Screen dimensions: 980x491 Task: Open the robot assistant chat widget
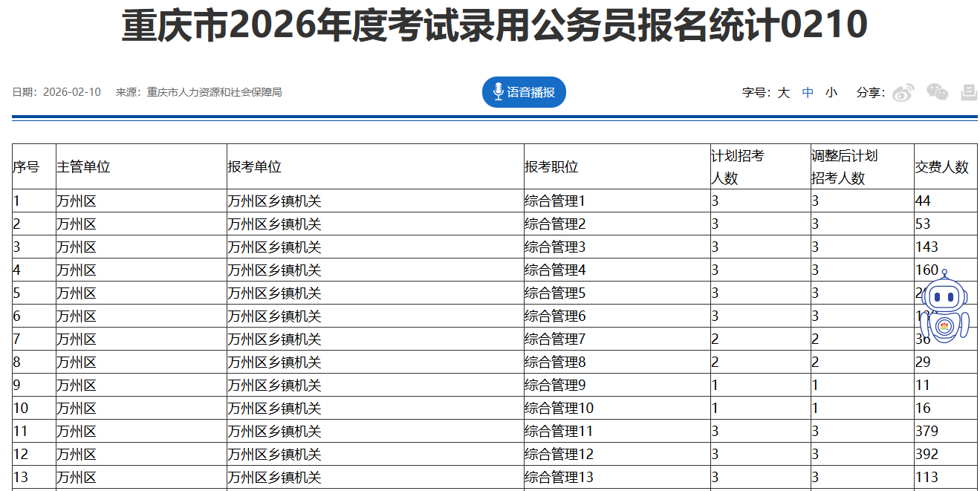point(944,308)
